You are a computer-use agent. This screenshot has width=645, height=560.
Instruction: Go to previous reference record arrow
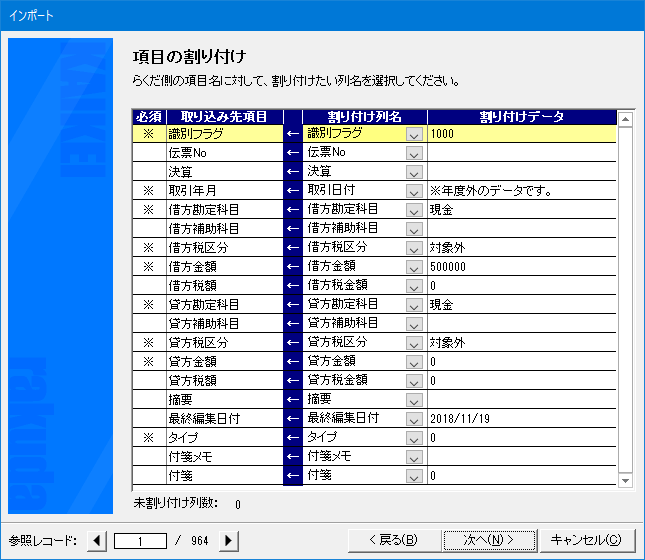coord(97,540)
